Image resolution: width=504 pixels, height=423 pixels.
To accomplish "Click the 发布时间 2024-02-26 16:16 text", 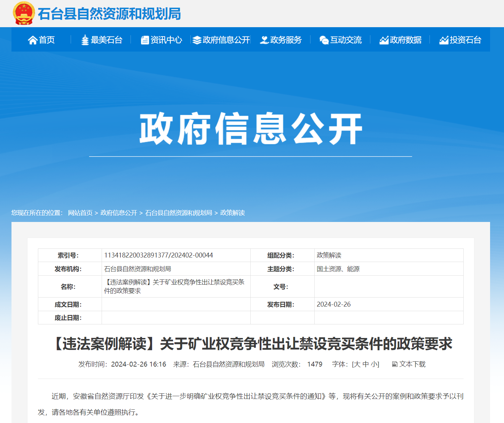I will click(122, 364).
